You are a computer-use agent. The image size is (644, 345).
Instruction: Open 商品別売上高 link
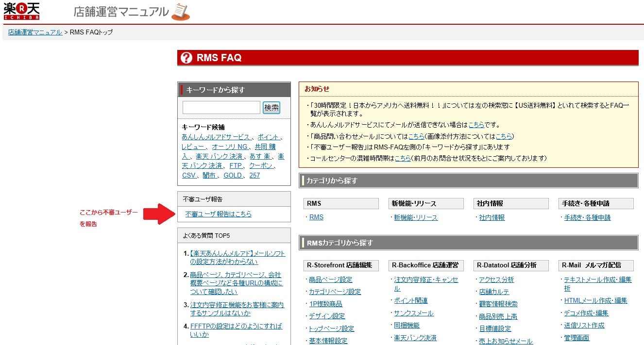point(498,316)
